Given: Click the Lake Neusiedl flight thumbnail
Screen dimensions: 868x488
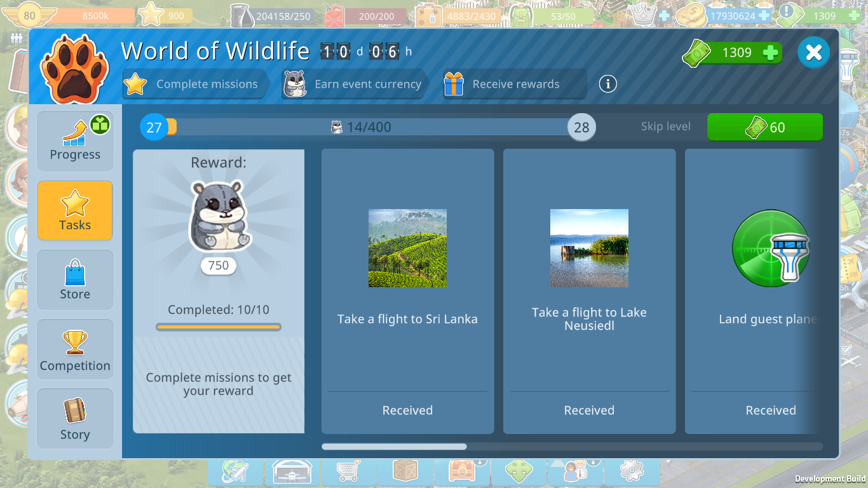Looking at the screenshot, I should [x=589, y=248].
